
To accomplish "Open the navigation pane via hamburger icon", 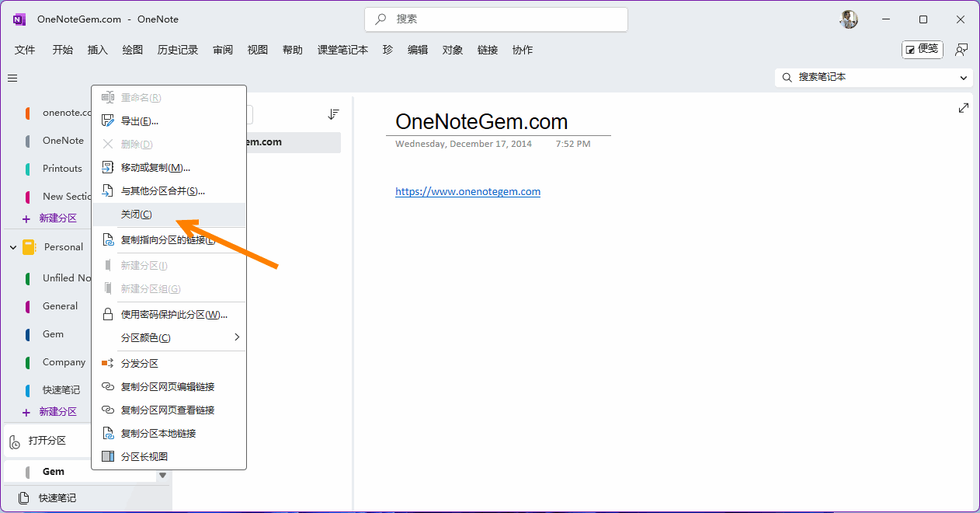I will [x=12, y=78].
